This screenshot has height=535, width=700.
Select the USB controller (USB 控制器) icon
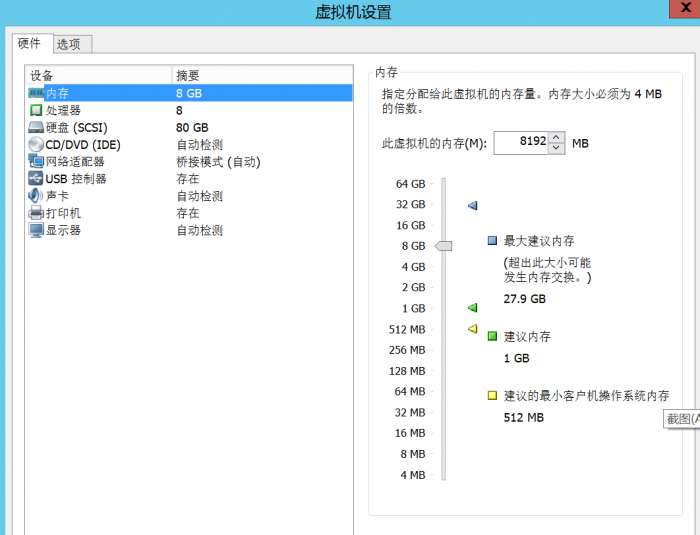(36, 178)
